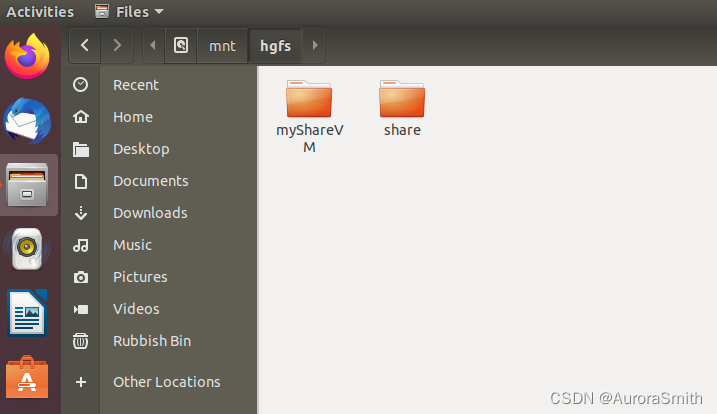Click the Pictures camera icon
Viewport: 717px width, 414px height.
click(x=80, y=277)
